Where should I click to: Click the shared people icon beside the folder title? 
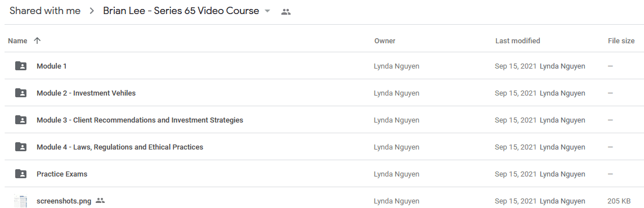point(286,12)
